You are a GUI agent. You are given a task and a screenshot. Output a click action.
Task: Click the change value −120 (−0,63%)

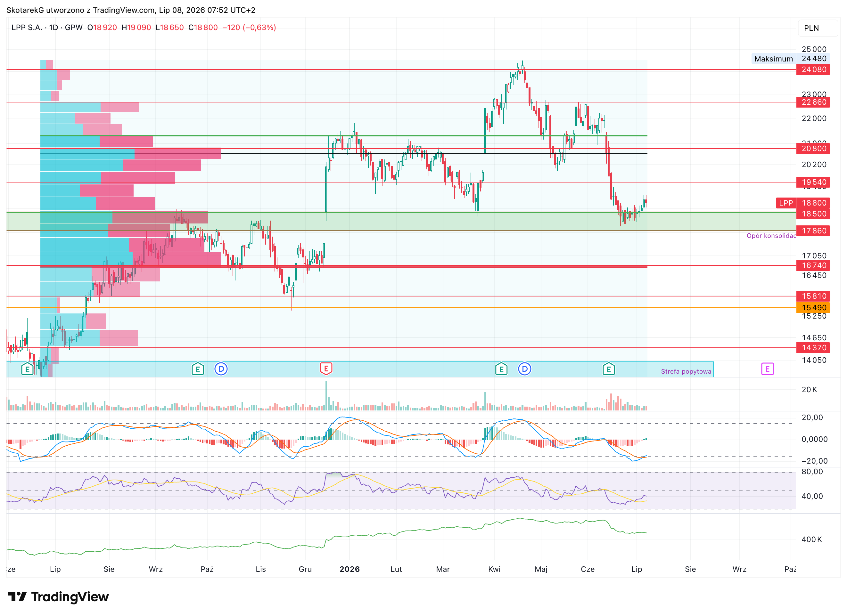tap(249, 28)
